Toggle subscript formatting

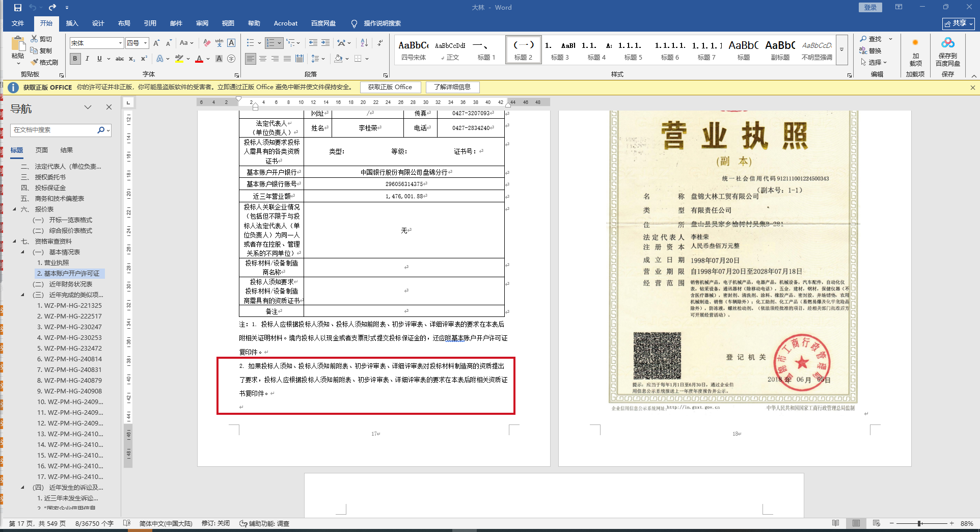[x=132, y=59]
